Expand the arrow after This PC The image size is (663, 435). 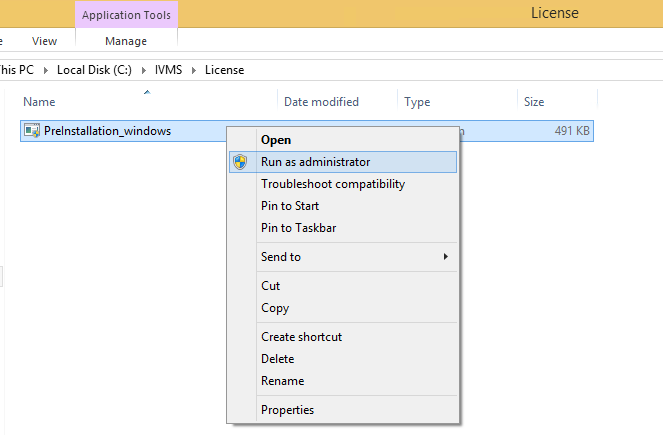tap(46, 70)
